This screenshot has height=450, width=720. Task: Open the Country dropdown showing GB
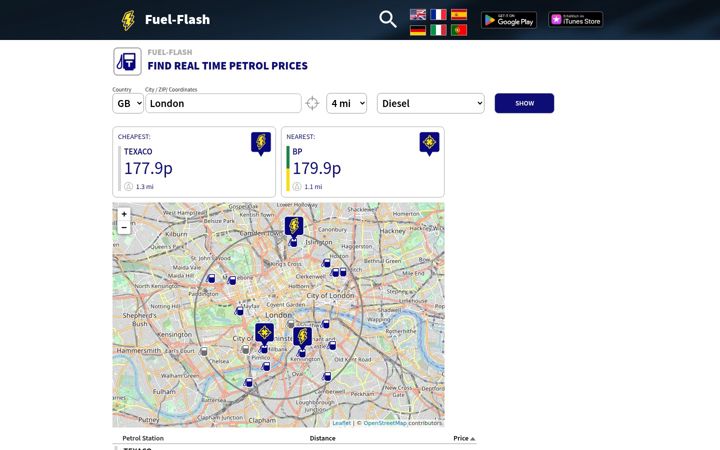click(x=128, y=103)
